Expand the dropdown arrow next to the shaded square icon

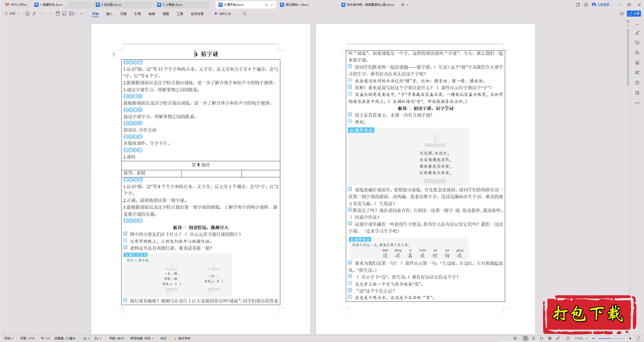coord(75,14)
